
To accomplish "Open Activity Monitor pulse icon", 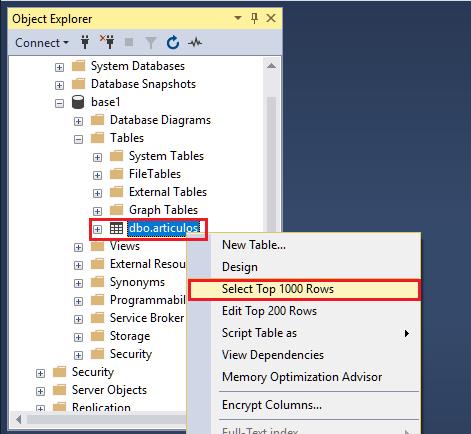I will (x=195, y=42).
